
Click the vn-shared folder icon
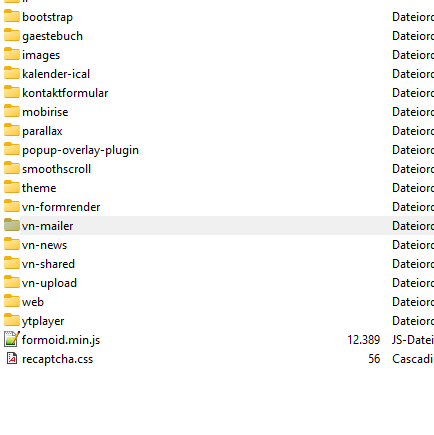point(12,263)
